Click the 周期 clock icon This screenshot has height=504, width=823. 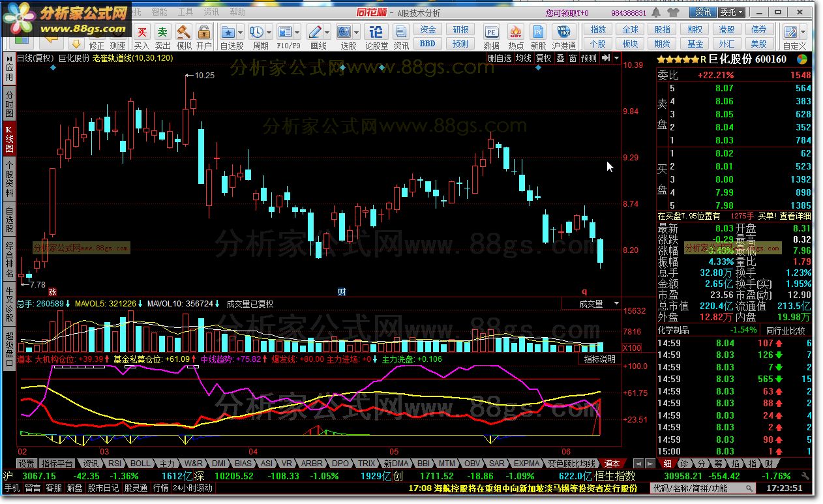tap(256, 32)
